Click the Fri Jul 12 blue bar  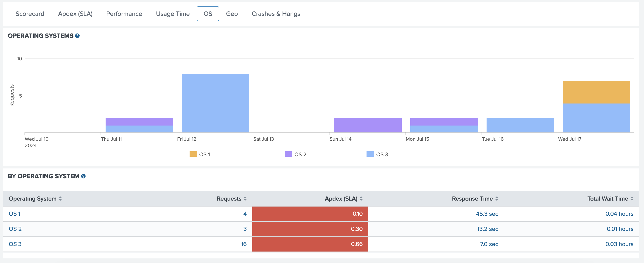click(x=215, y=103)
